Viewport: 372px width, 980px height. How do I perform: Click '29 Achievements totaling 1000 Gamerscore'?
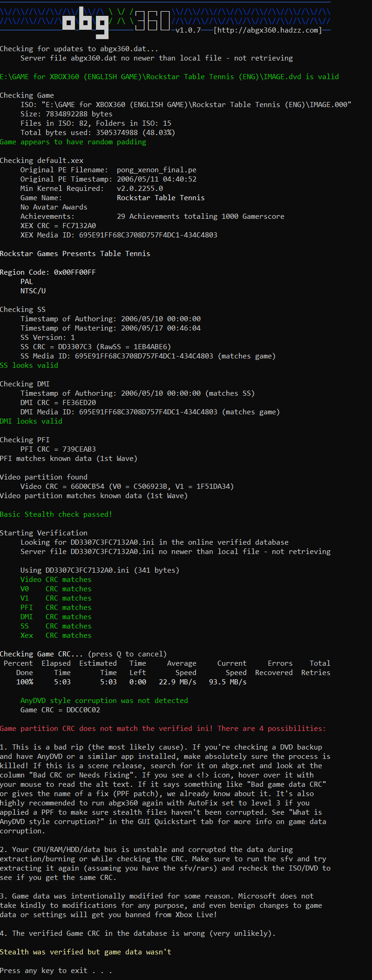pos(201,216)
